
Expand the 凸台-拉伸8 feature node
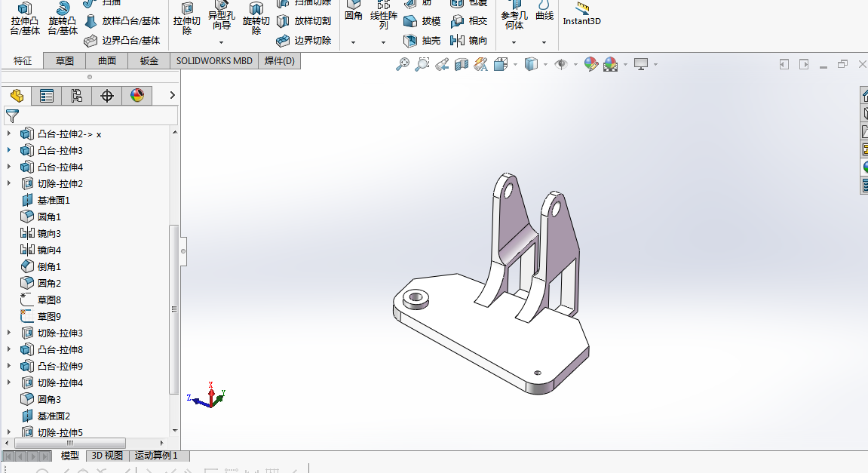(x=8, y=349)
